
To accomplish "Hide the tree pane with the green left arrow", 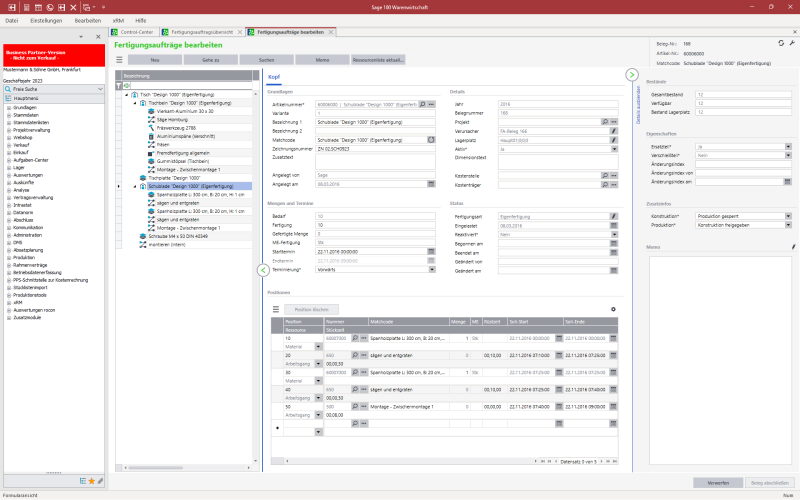I will pos(263,270).
